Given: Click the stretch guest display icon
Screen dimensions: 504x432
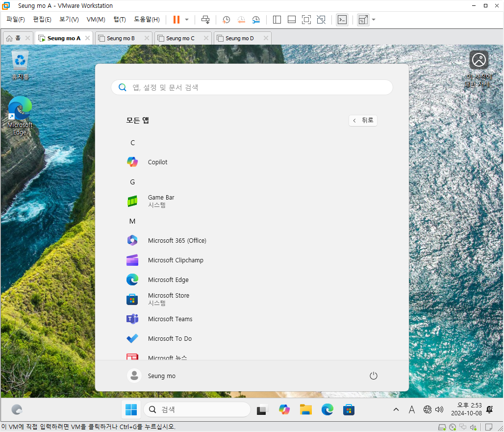Looking at the screenshot, I should (363, 20).
